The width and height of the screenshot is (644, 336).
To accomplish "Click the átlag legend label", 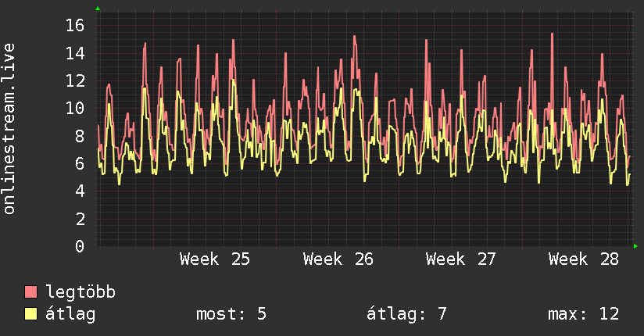I will (x=70, y=314).
